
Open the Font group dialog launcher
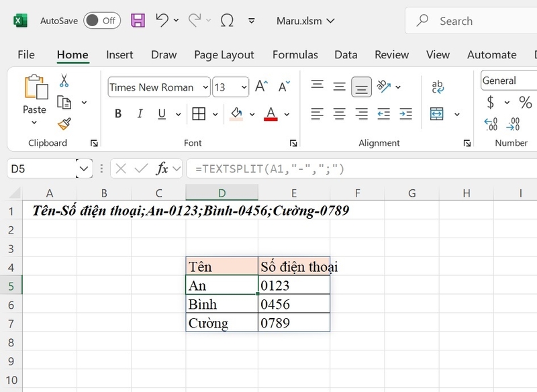(293, 143)
